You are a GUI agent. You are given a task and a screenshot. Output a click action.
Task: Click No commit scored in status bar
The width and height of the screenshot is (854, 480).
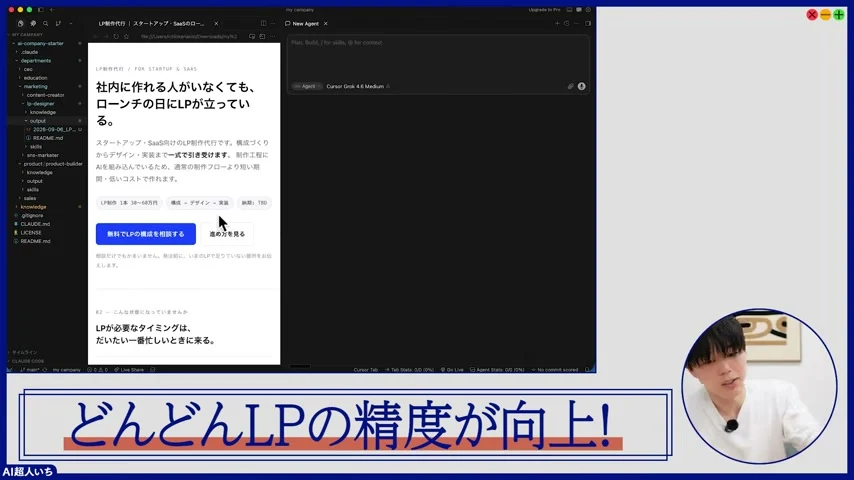[x=554, y=369]
